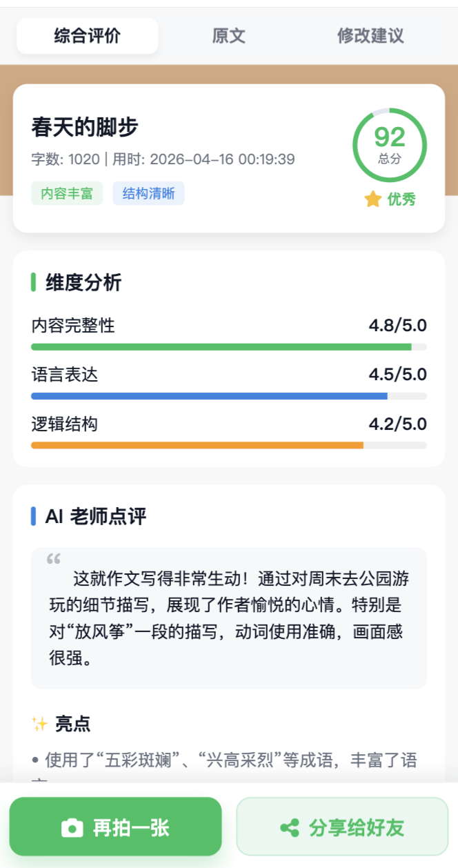Open the 修改建议 tab
The width and height of the screenshot is (458, 868).
(x=370, y=36)
